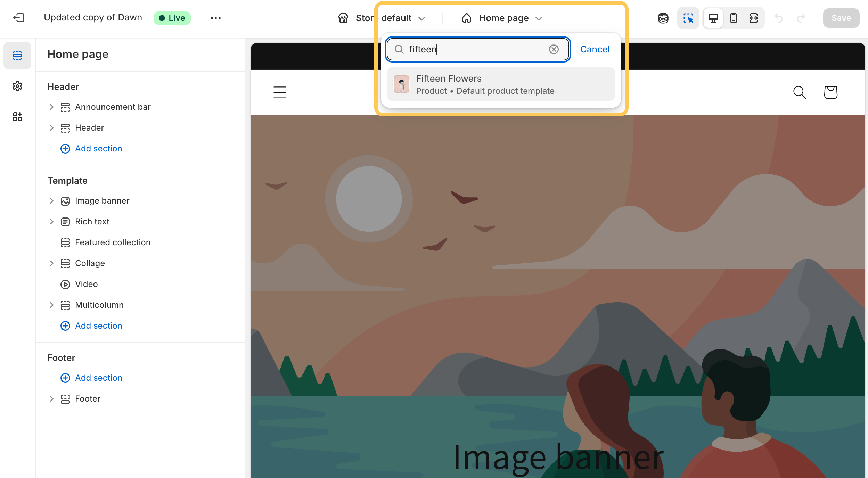This screenshot has height=478, width=868.
Task: Select the Sections sidebar icon
Action: pos(17,56)
